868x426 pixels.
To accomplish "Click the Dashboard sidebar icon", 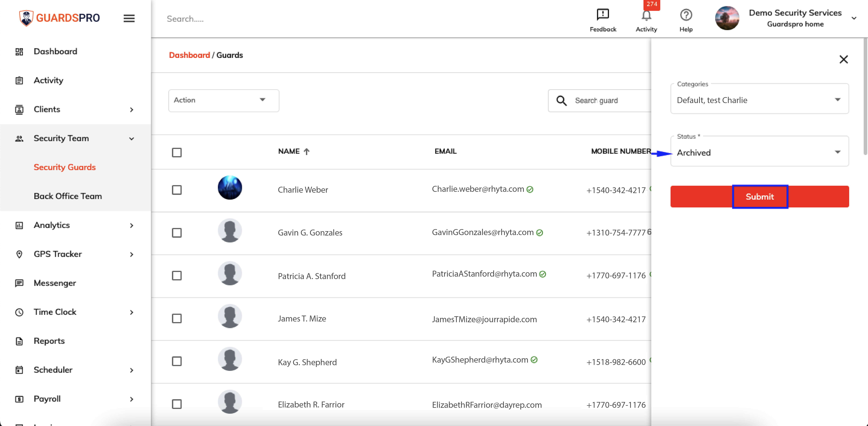I will click(x=19, y=52).
